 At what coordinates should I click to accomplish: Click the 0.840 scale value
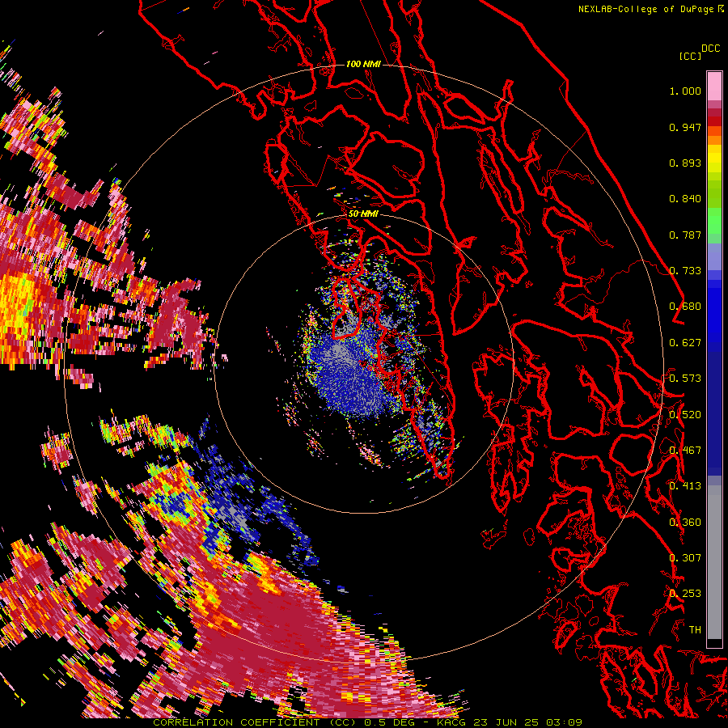(x=685, y=199)
